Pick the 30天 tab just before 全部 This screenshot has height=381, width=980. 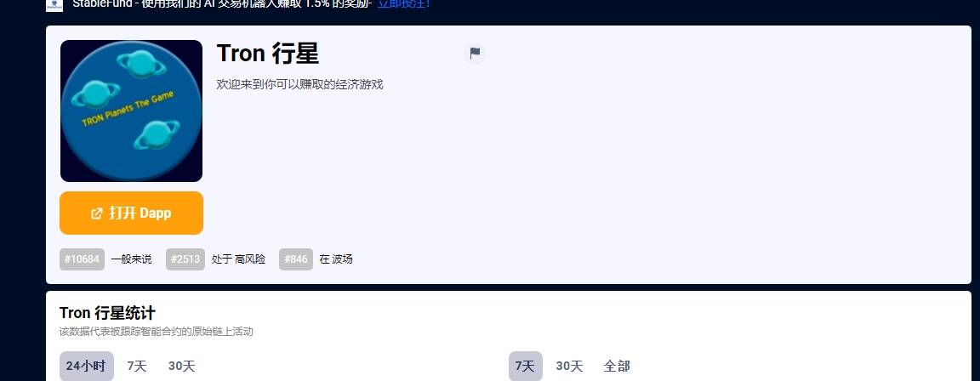tap(569, 366)
